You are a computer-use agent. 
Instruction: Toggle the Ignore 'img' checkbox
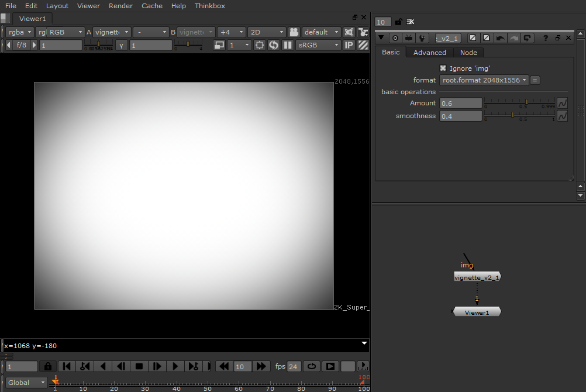pyautogui.click(x=443, y=68)
